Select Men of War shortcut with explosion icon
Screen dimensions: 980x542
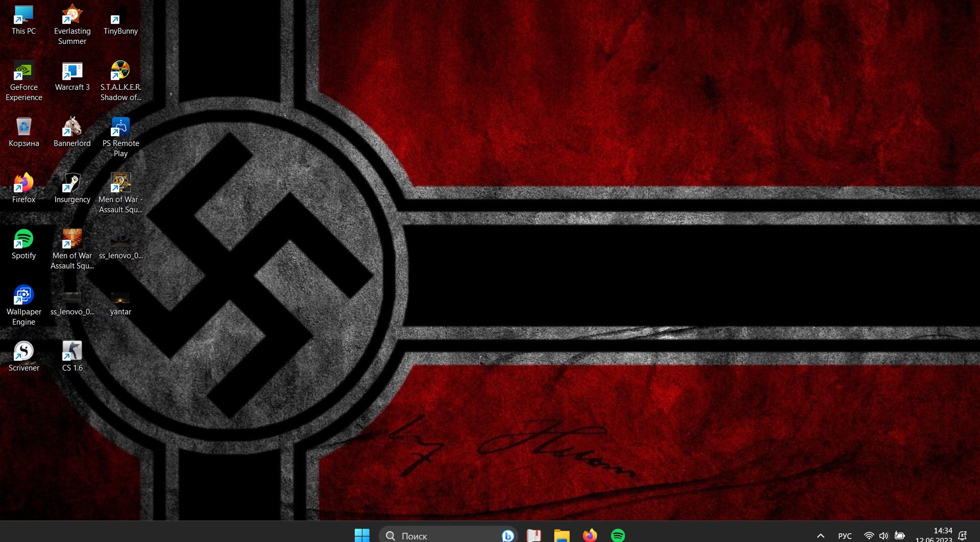[72, 250]
